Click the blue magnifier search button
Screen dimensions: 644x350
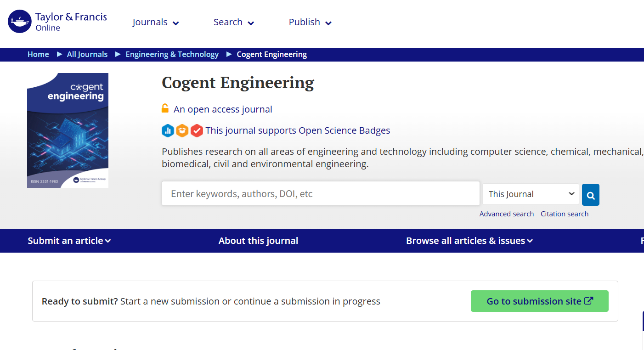(590, 195)
